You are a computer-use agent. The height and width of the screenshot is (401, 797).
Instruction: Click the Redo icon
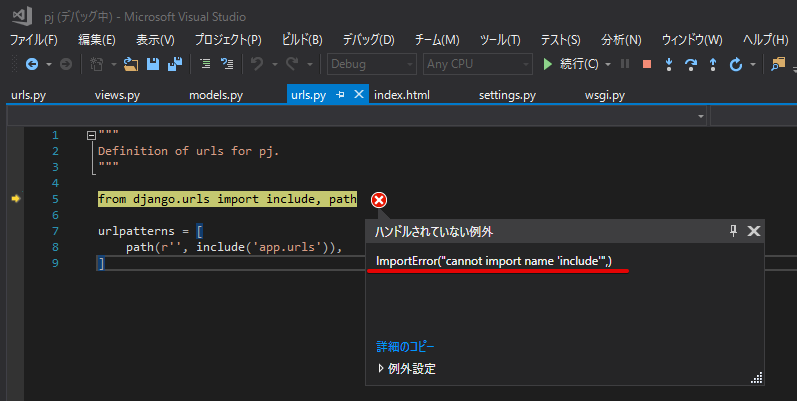[292, 64]
